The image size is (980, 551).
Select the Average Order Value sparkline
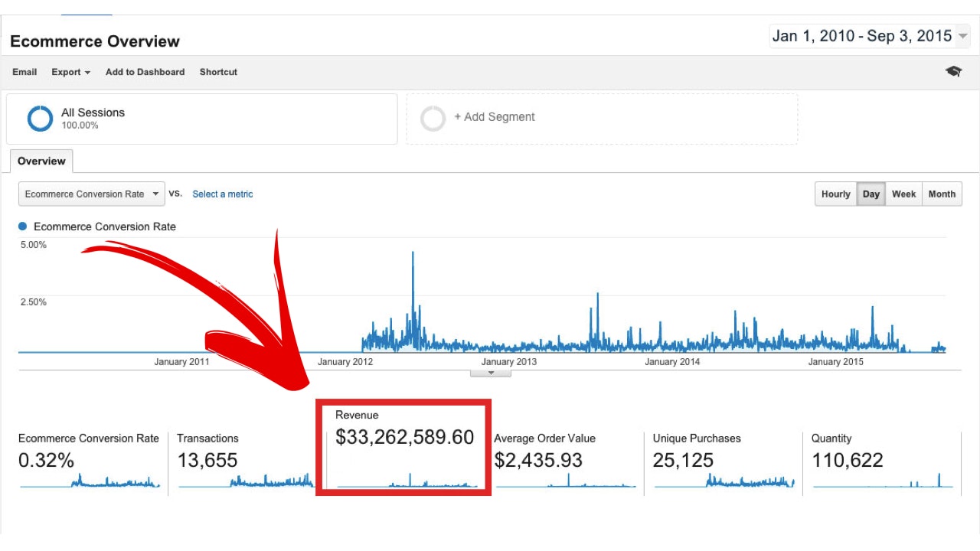567,484
